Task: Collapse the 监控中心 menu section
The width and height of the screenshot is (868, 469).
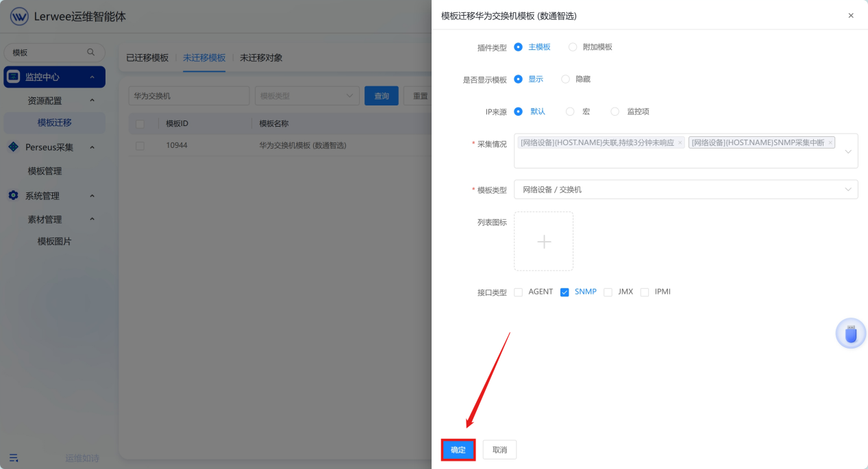Action: [92, 77]
